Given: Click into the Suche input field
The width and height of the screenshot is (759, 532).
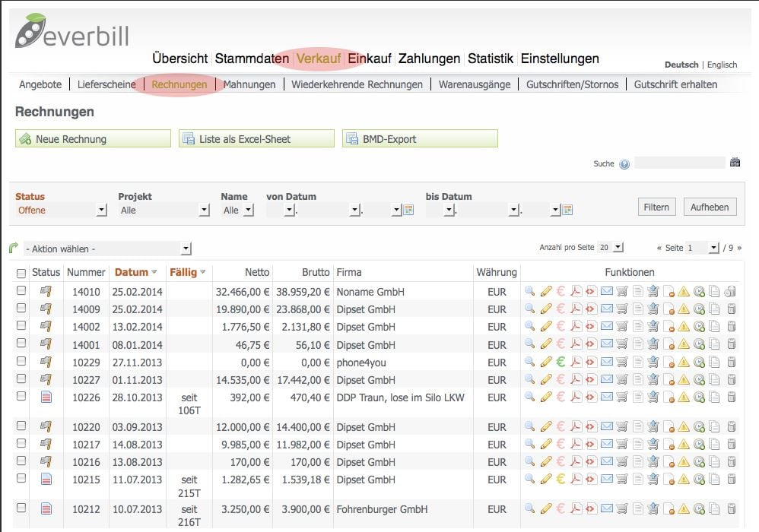Looking at the screenshot, I should point(679,163).
